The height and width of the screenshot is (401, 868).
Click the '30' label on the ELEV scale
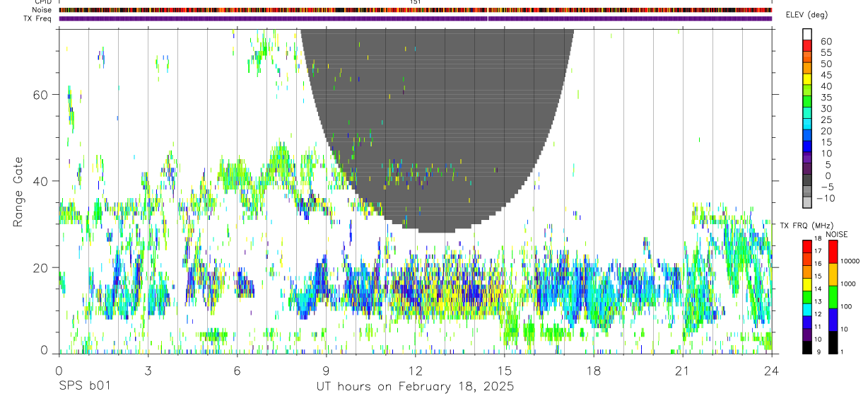pos(826,109)
